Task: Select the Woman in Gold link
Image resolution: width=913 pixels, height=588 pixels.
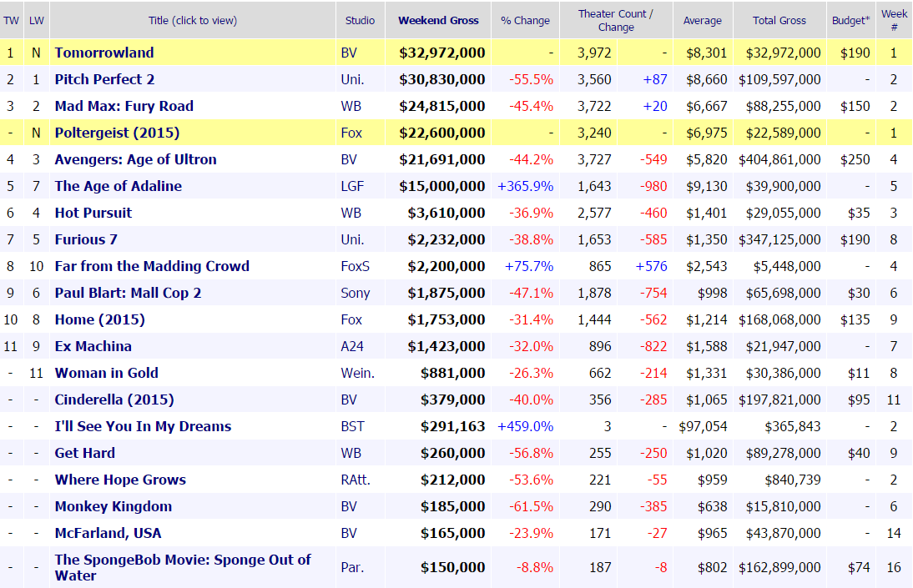Action: (x=107, y=373)
